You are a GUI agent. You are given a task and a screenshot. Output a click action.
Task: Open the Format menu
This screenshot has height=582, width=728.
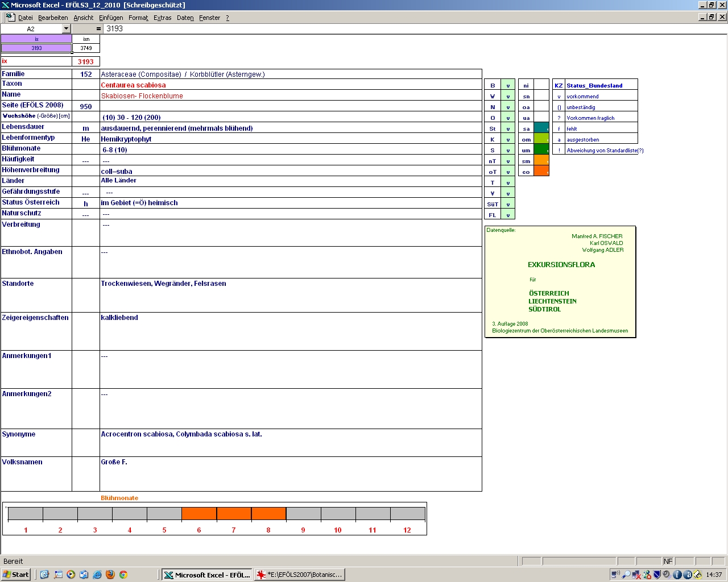tap(138, 18)
